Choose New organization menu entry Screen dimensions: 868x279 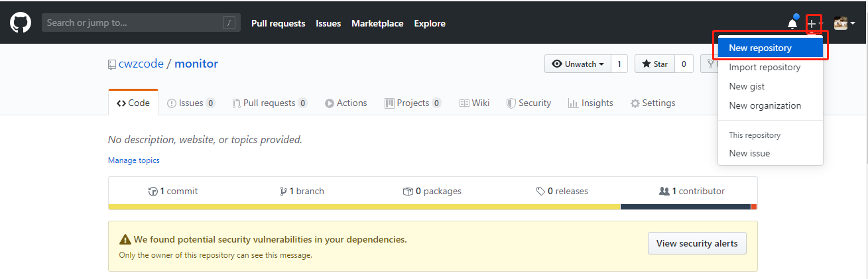pos(771,105)
